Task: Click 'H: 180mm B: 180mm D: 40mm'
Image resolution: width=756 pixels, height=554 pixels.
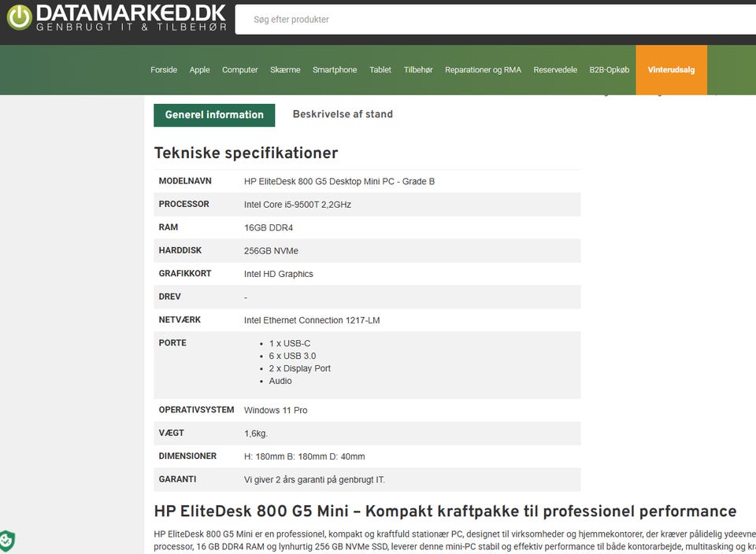Action: [304, 456]
